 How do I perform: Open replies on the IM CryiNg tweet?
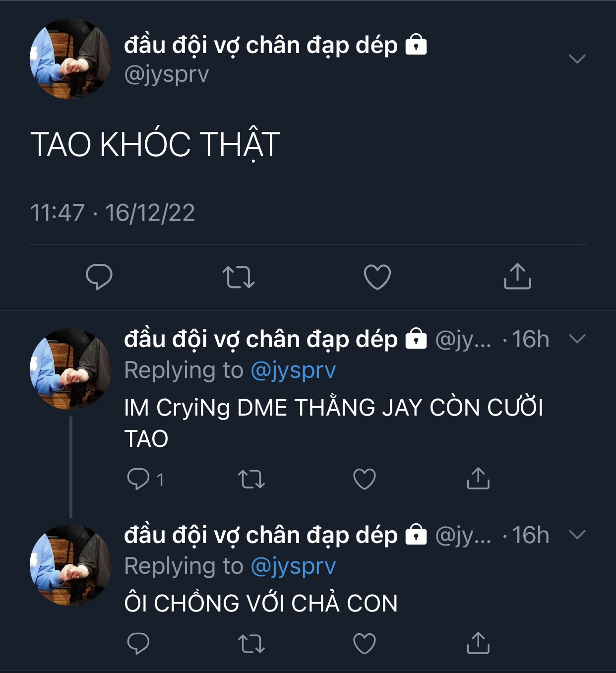[x=145, y=479]
